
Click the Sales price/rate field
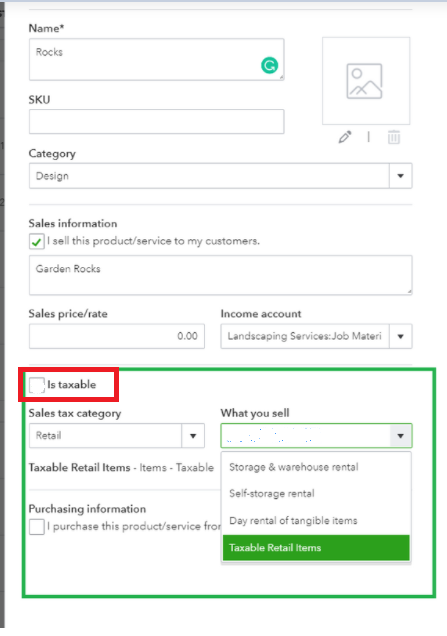(116, 336)
